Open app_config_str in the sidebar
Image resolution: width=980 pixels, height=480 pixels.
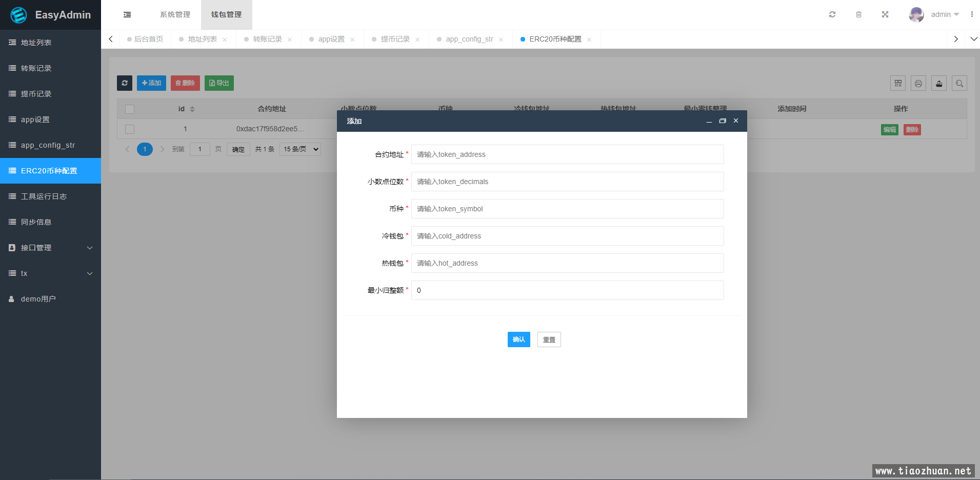50,145
